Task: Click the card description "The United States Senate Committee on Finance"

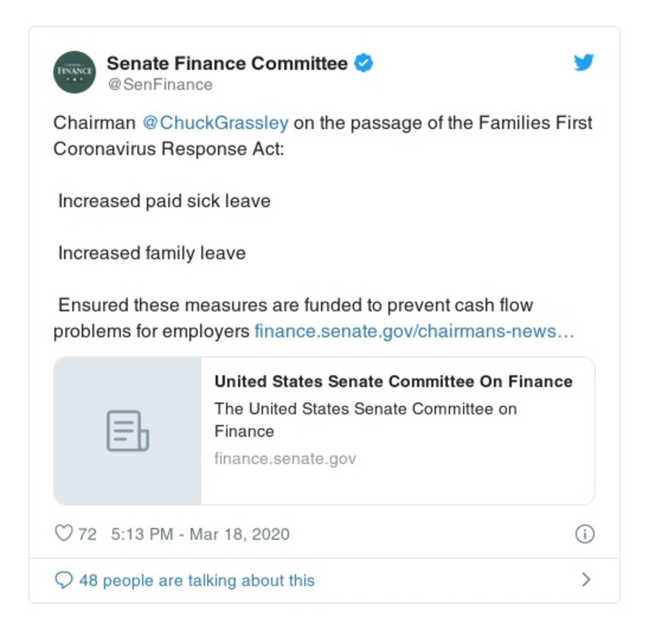Action: 365,419
